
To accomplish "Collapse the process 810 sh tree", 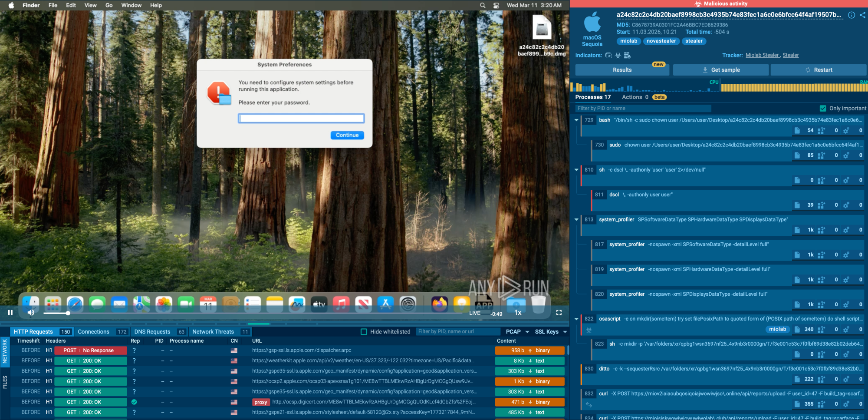I will point(576,170).
